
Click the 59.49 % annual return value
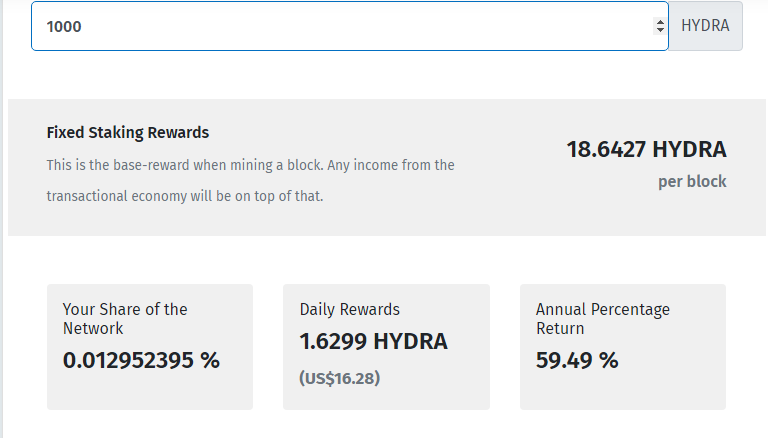tap(577, 361)
